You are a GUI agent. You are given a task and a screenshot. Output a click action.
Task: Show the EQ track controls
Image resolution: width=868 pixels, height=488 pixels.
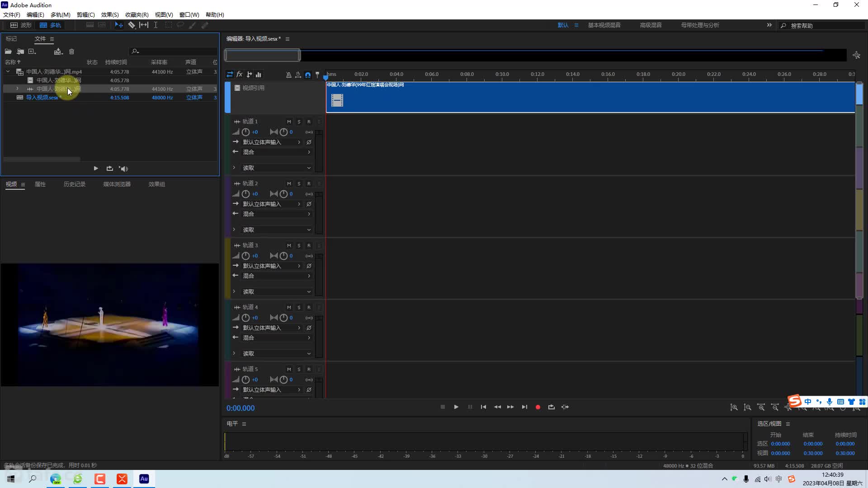[259, 75]
